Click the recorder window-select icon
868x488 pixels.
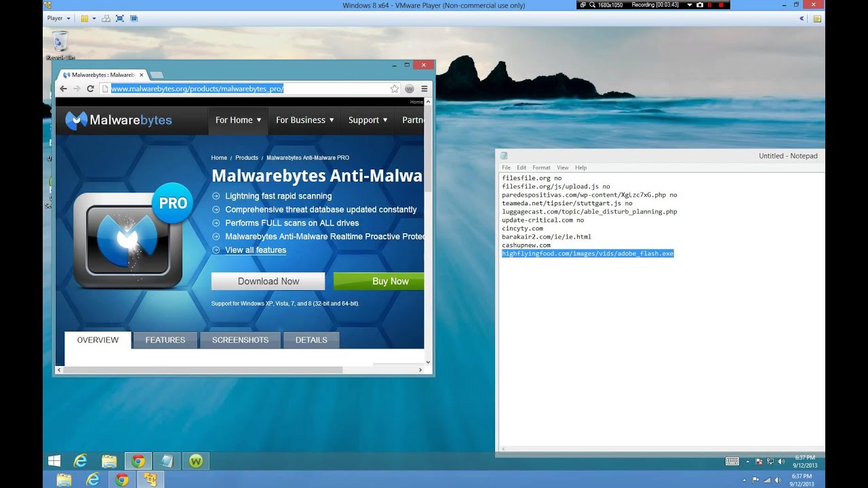tap(583, 5)
